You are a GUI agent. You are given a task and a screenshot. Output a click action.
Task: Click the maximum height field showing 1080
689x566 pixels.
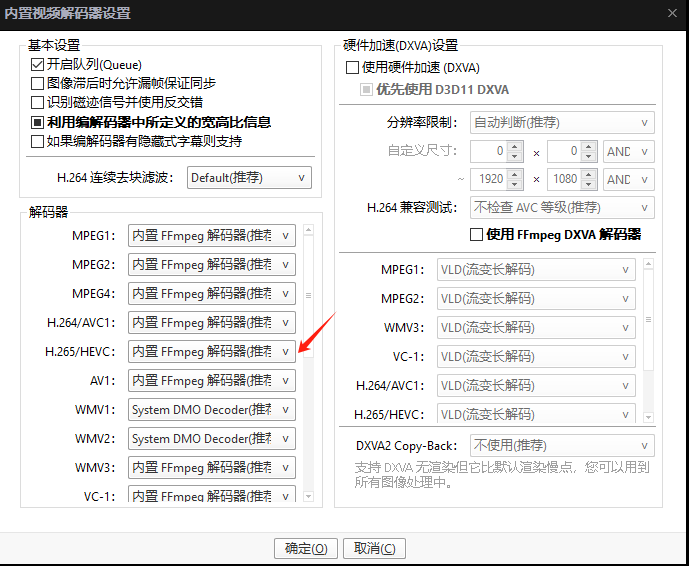[x=564, y=179]
